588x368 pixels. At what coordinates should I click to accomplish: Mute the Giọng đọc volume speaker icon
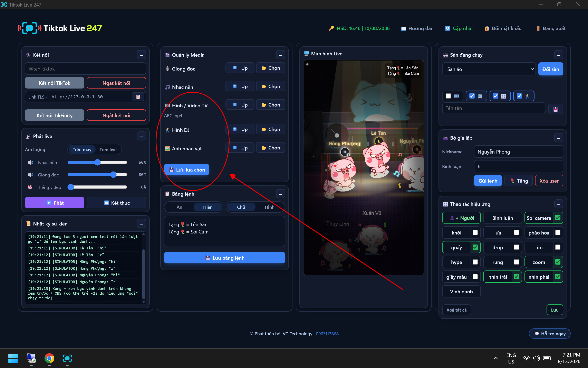[x=30, y=175]
